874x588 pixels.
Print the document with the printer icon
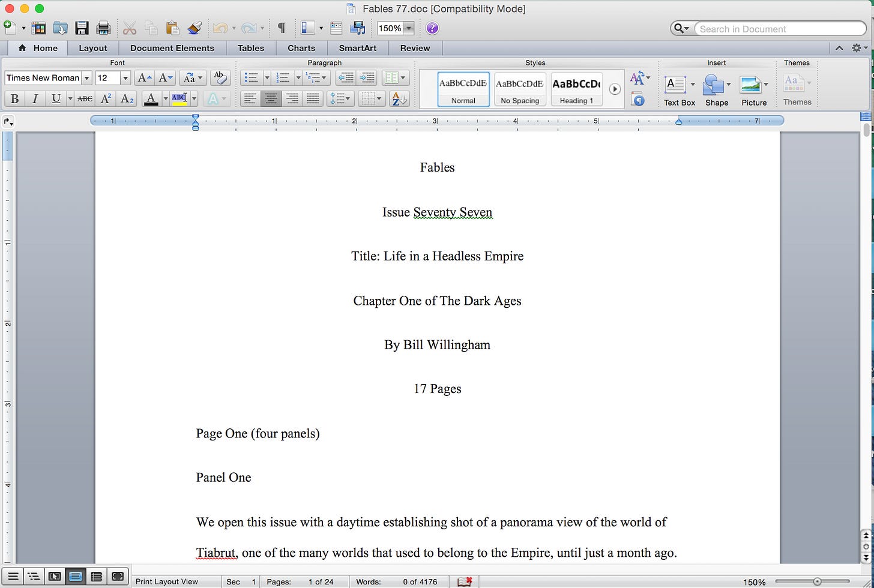[103, 28]
